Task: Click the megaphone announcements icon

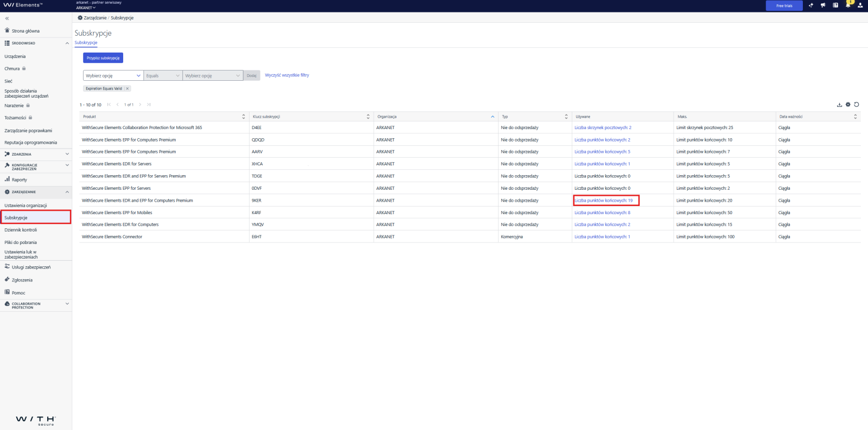Action: [823, 5]
